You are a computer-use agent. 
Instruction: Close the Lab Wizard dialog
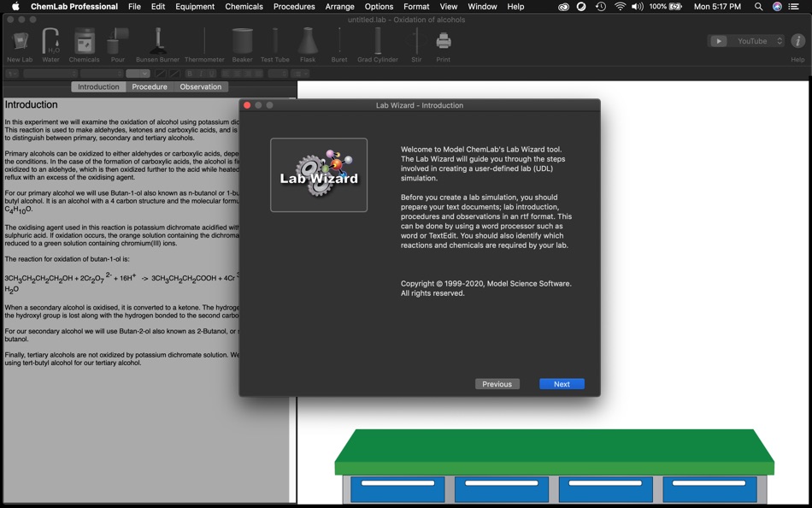(x=247, y=105)
